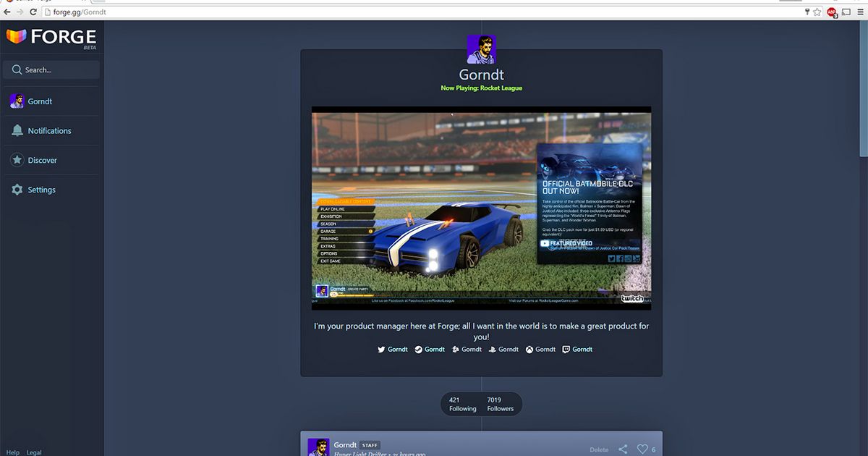
Task: Open the share icon on Gorndt's post
Action: pyautogui.click(x=623, y=449)
